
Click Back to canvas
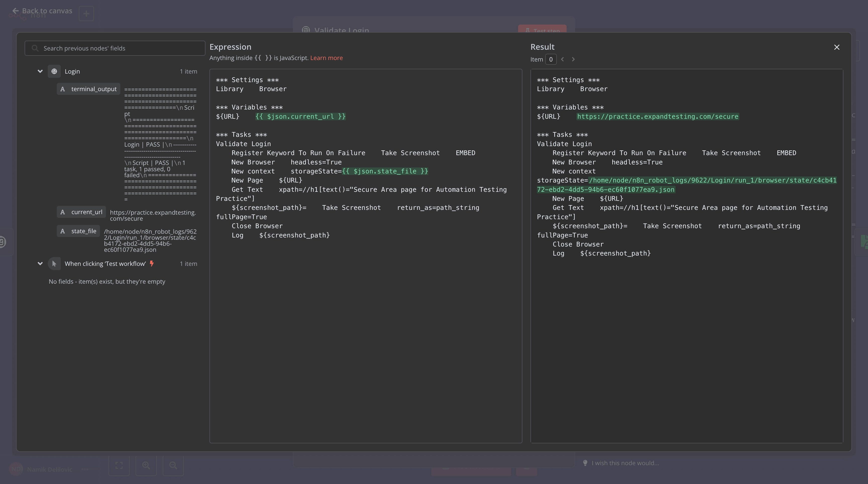[43, 11]
